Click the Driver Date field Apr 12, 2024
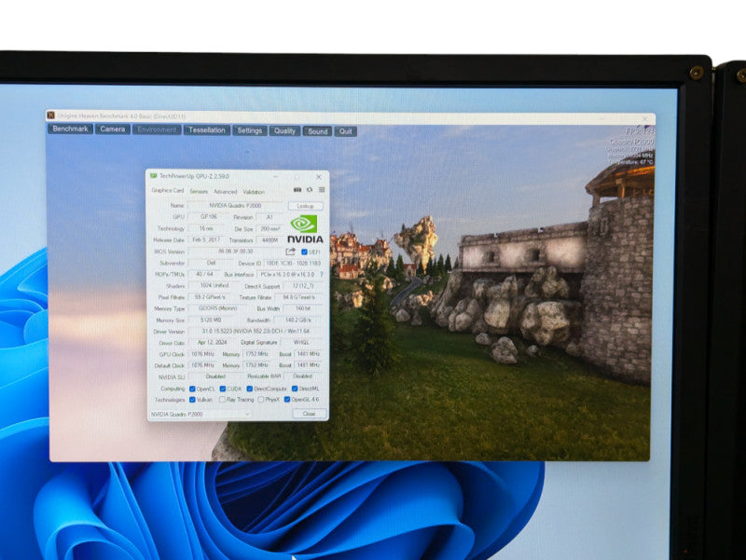This screenshot has height=560, width=746. [213, 342]
